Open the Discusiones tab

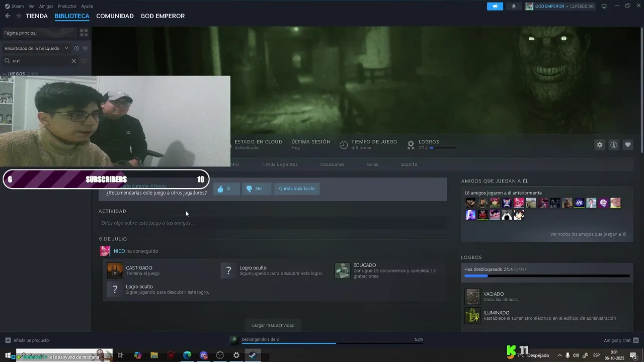332,164
